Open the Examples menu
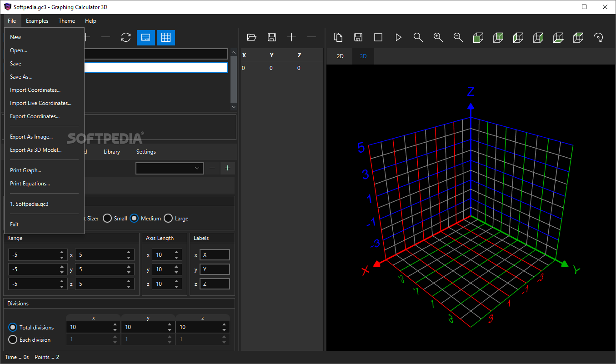 click(x=37, y=21)
